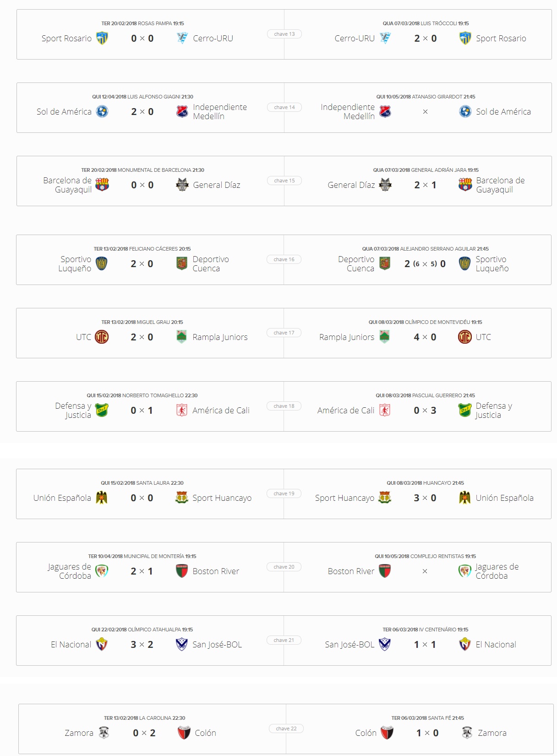Select the chave 22 label
Viewport: 557px width, 756px height.
[286, 729]
